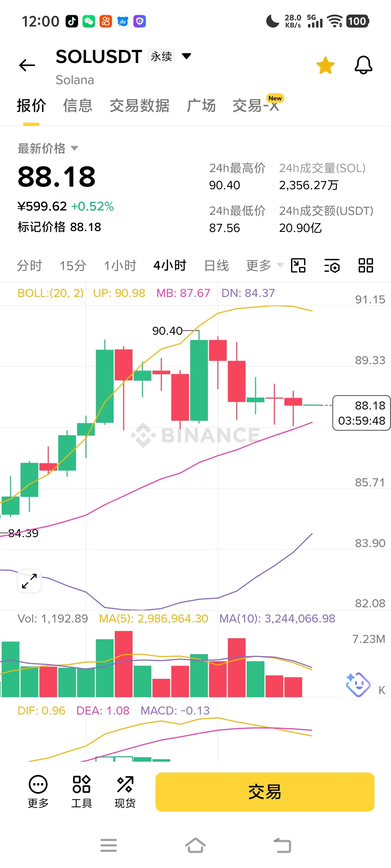
Task: Open the chart indicator settings icon
Action: [332, 266]
